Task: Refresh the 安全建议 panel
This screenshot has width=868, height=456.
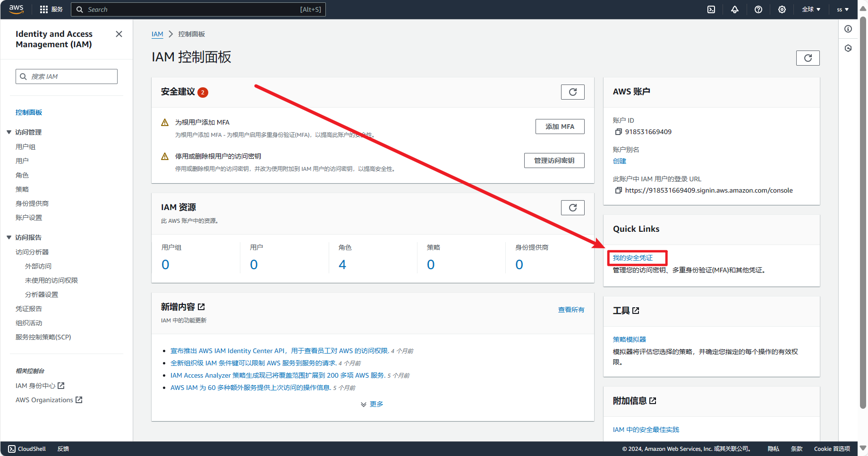Action: pyautogui.click(x=572, y=92)
